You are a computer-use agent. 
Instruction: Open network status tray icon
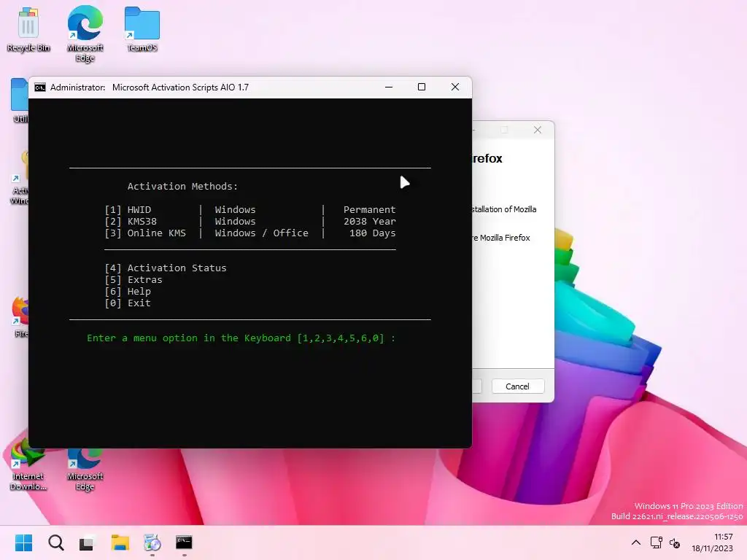tap(657, 542)
